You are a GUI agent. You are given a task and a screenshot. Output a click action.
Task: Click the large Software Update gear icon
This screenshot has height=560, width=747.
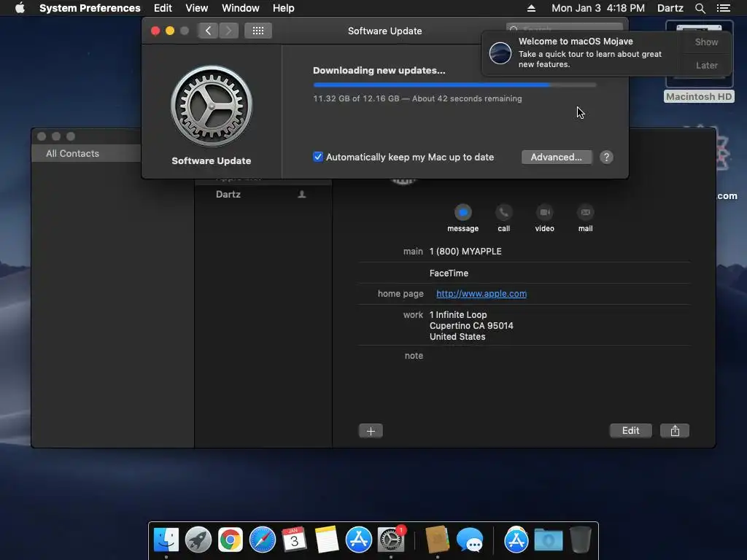(212, 106)
